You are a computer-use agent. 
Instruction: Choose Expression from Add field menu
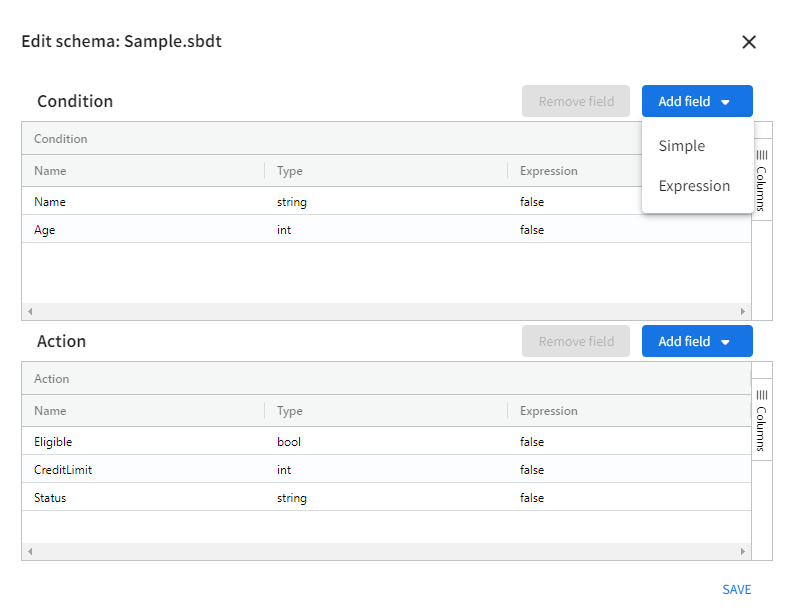[694, 186]
